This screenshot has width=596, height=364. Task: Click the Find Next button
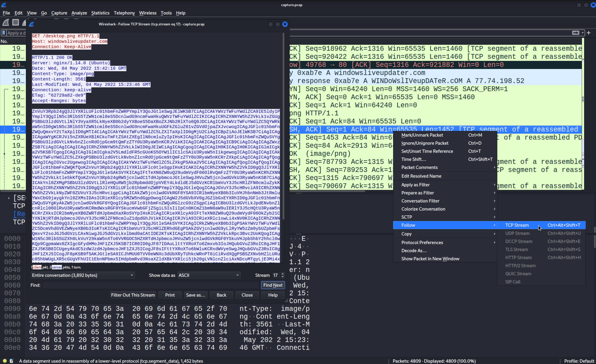pos(273,285)
